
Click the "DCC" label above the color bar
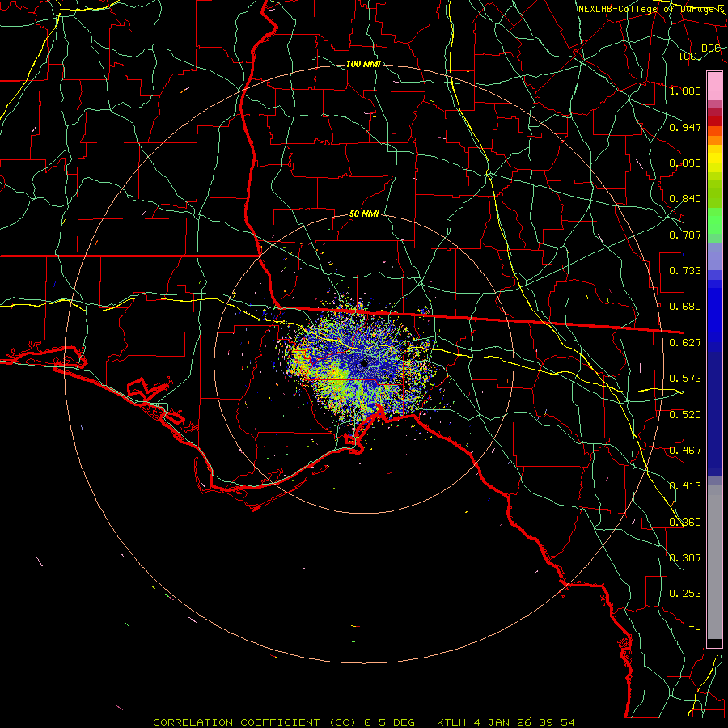tap(710, 49)
